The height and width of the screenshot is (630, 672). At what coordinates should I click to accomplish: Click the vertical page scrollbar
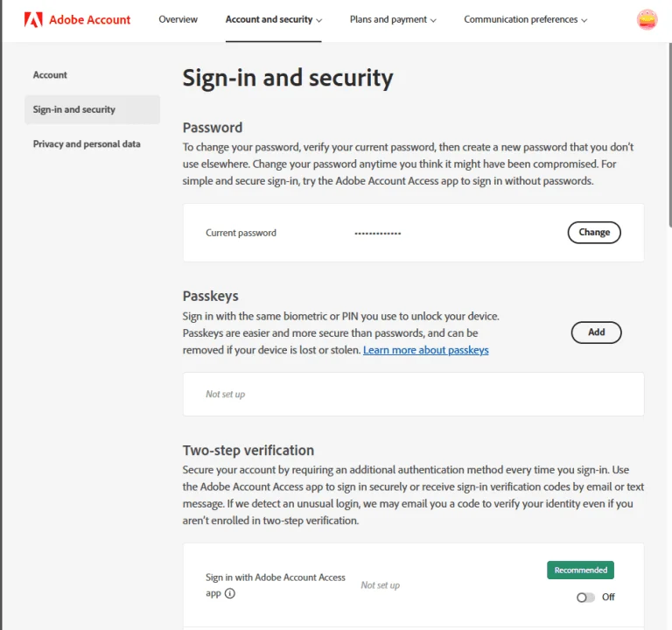point(669,135)
